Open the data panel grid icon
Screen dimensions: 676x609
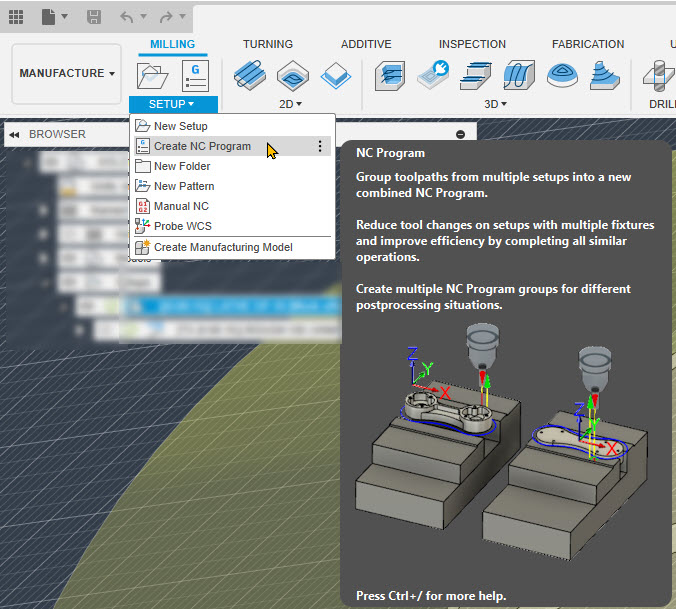(16, 17)
